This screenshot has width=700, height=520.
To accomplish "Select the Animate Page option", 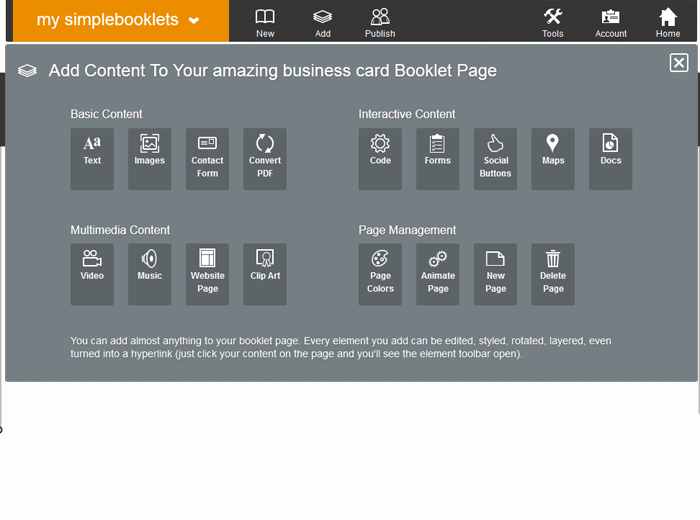I will coord(438,274).
